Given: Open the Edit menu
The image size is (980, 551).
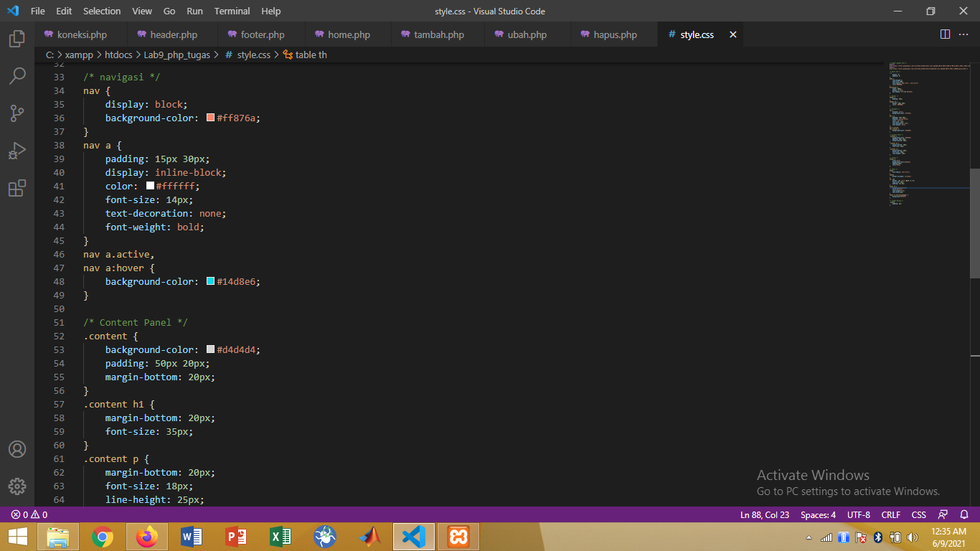Looking at the screenshot, I should (64, 11).
